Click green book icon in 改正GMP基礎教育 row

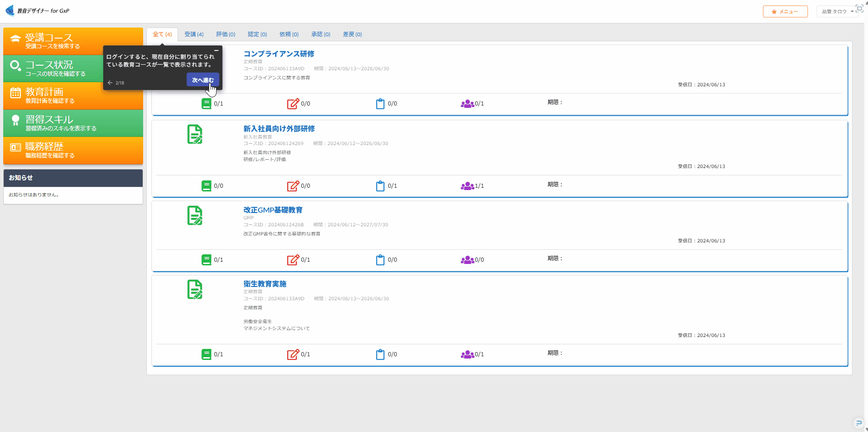206,260
